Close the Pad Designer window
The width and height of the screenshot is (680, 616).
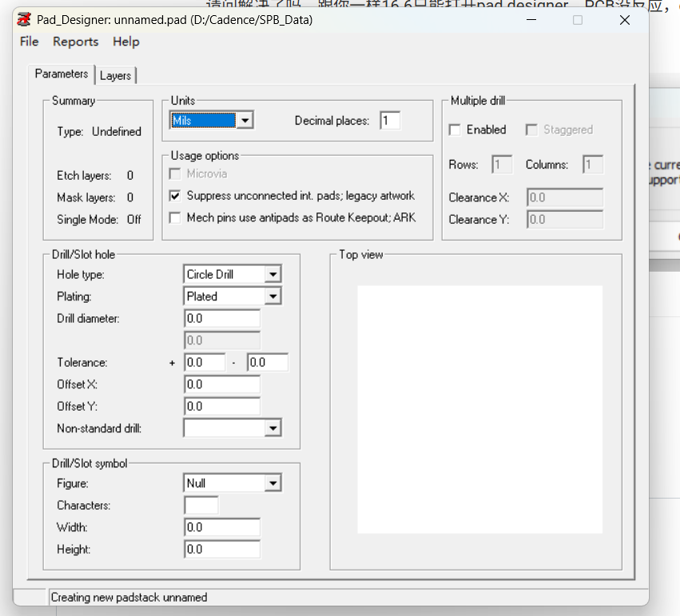(x=625, y=20)
